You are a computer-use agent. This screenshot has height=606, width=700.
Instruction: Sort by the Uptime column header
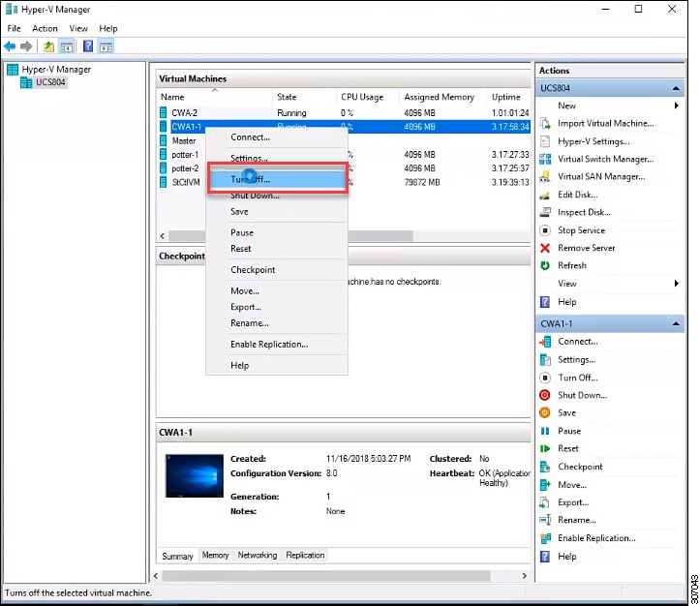point(506,97)
